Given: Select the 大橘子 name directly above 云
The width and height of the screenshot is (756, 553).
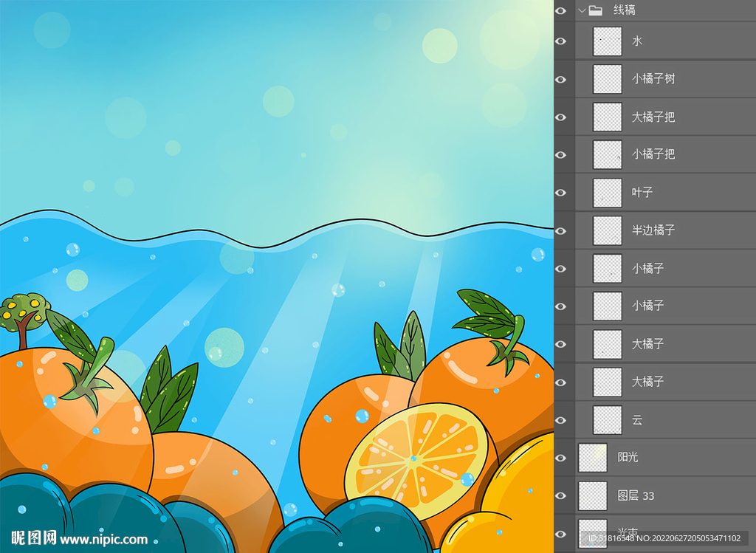Looking at the screenshot, I should pyautogui.click(x=648, y=382).
